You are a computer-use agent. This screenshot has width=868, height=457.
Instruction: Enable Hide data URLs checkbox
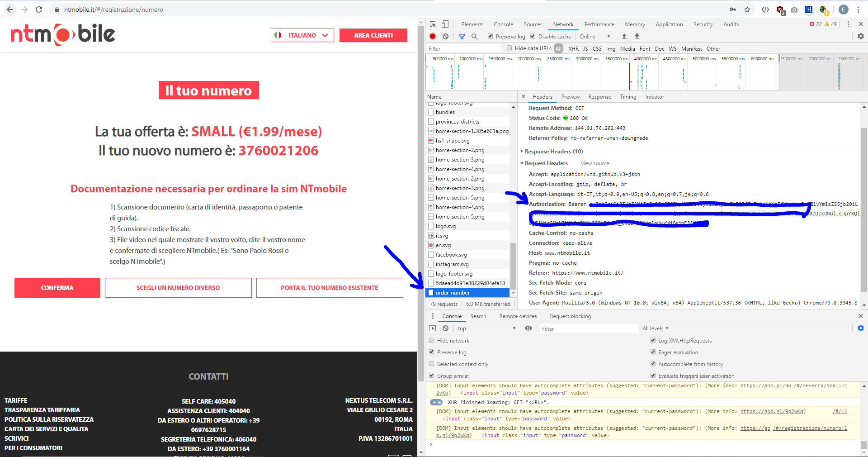pos(509,48)
